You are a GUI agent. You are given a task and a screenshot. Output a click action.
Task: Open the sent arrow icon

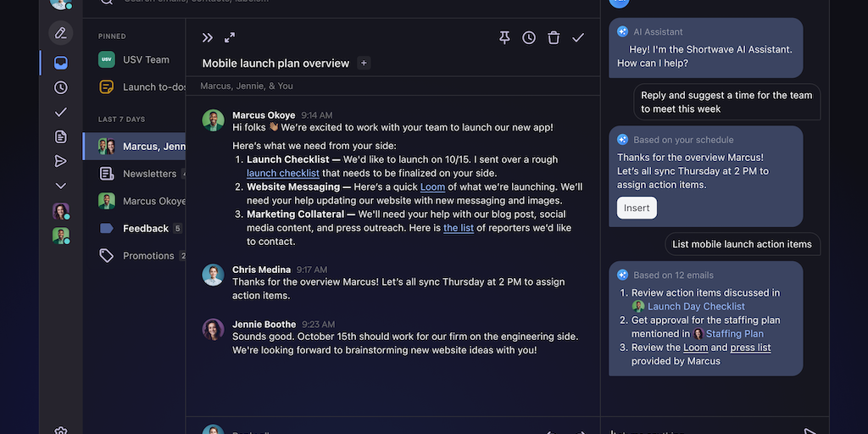click(x=60, y=161)
